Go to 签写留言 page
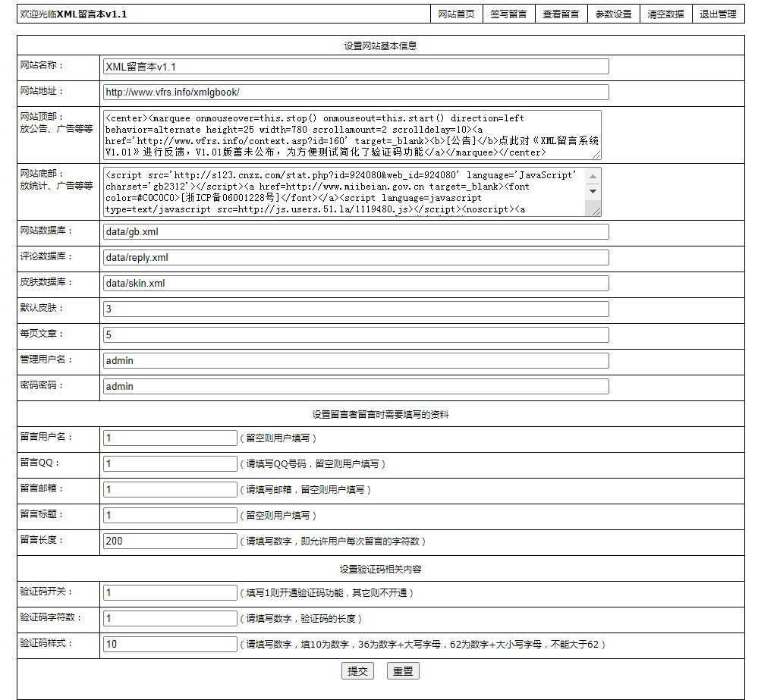 pyautogui.click(x=508, y=14)
